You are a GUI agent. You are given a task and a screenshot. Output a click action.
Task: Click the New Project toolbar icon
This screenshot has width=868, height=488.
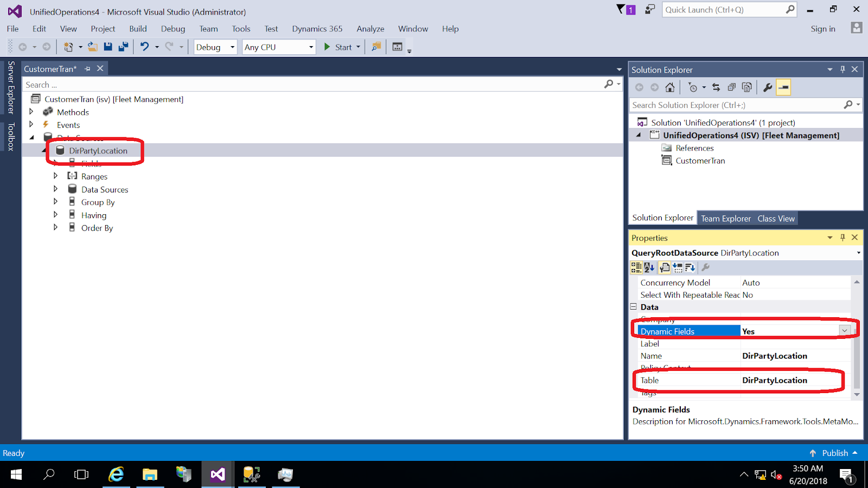pos(68,47)
